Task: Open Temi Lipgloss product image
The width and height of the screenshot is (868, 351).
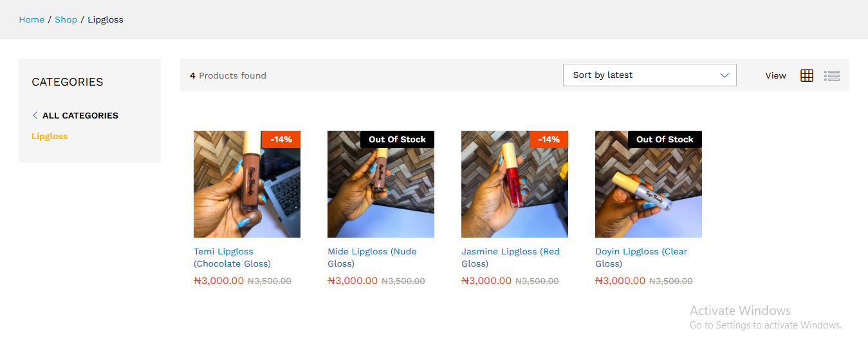Action: pyautogui.click(x=247, y=184)
